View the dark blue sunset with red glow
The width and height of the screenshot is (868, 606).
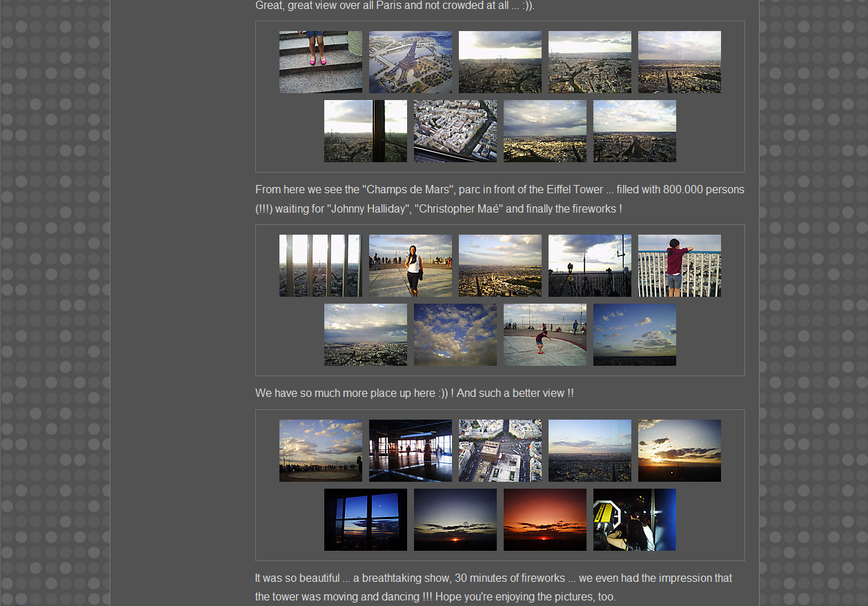coord(455,520)
